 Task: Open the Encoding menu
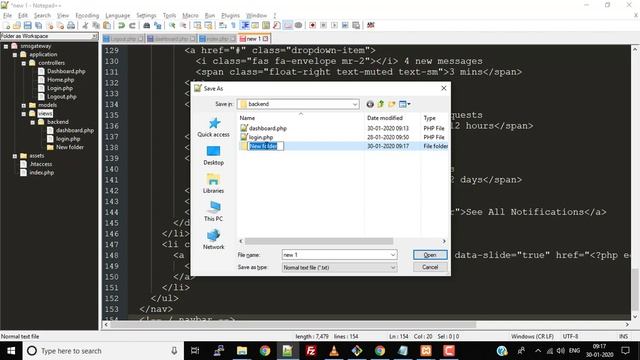pos(87,16)
